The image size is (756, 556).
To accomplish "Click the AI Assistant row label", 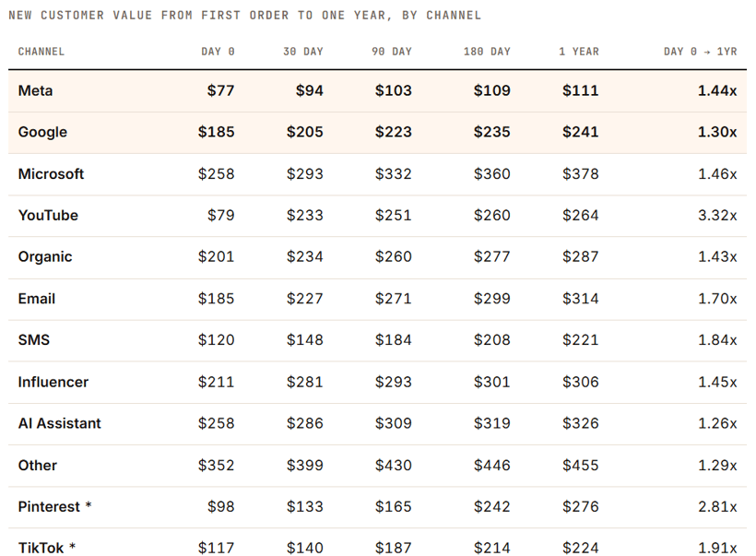I will 59,423.
